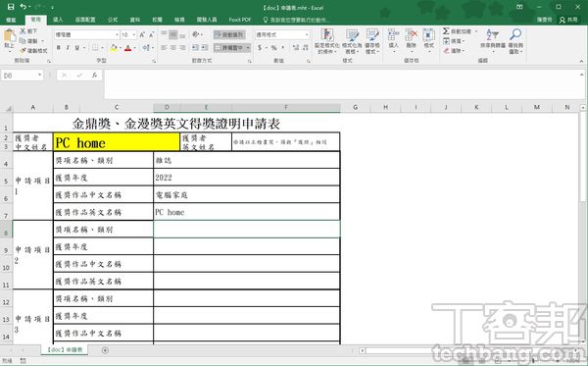588x366 pixels.
Task: Select column G header
Action: coord(355,107)
